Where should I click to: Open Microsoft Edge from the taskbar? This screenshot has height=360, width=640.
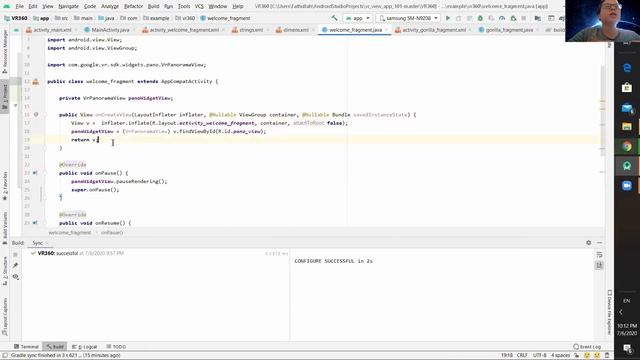click(627, 68)
